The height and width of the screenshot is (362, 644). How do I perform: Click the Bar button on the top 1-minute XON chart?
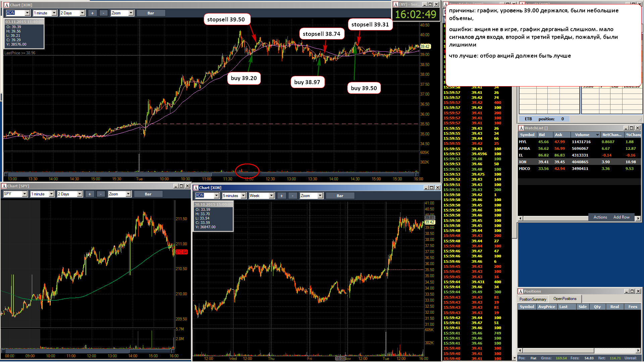tap(151, 13)
